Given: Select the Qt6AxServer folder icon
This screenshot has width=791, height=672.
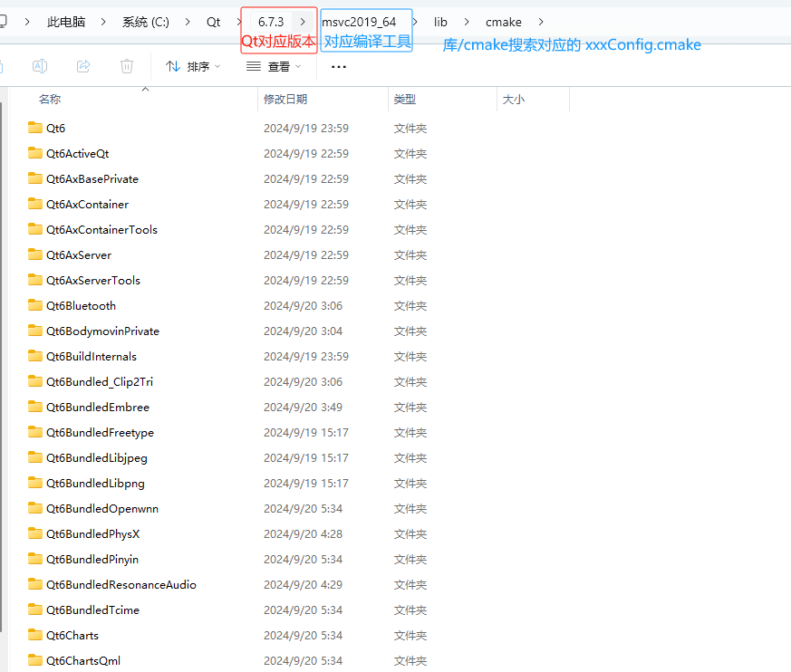Looking at the screenshot, I should point(35,254).
